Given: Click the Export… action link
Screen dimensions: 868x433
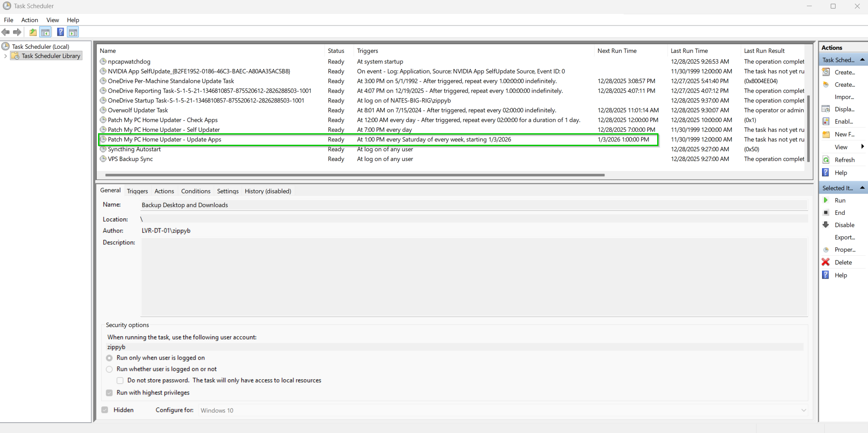Looking at the screenshot, I should [845, 237].
